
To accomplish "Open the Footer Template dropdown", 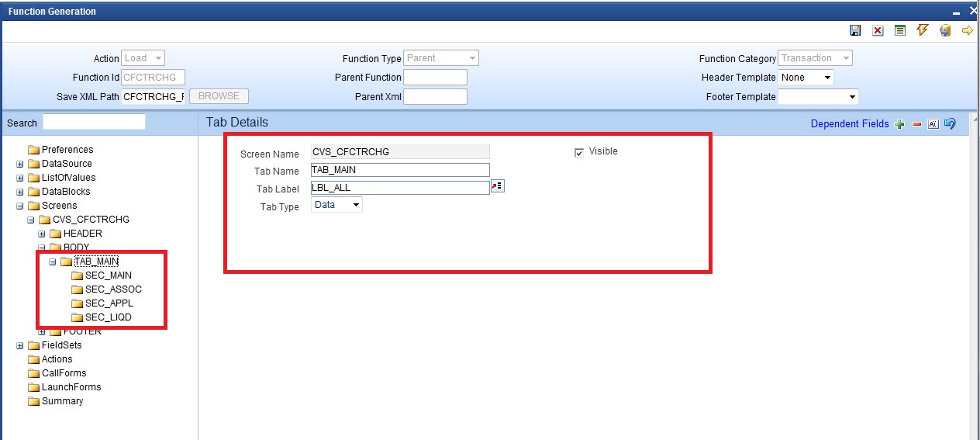I will click(818, 97).
